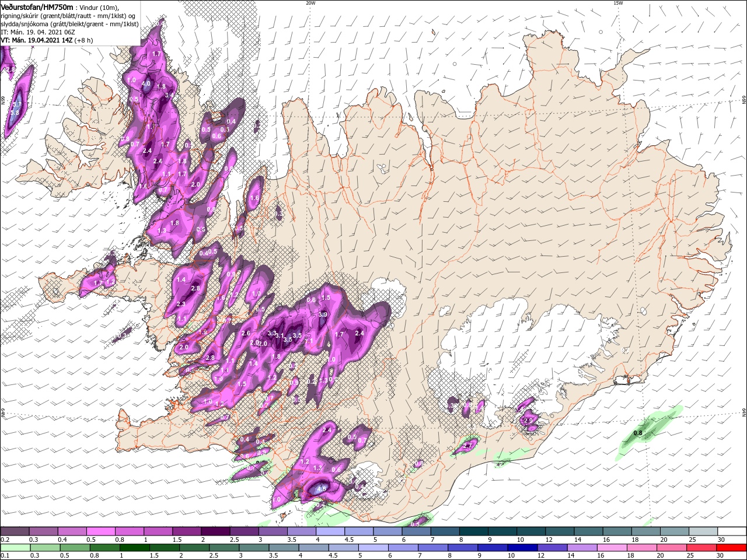Click the '0.2' tick label at the start of the snow legend
The height and width of the screenshot is (560, 747).
coord(4,540)
